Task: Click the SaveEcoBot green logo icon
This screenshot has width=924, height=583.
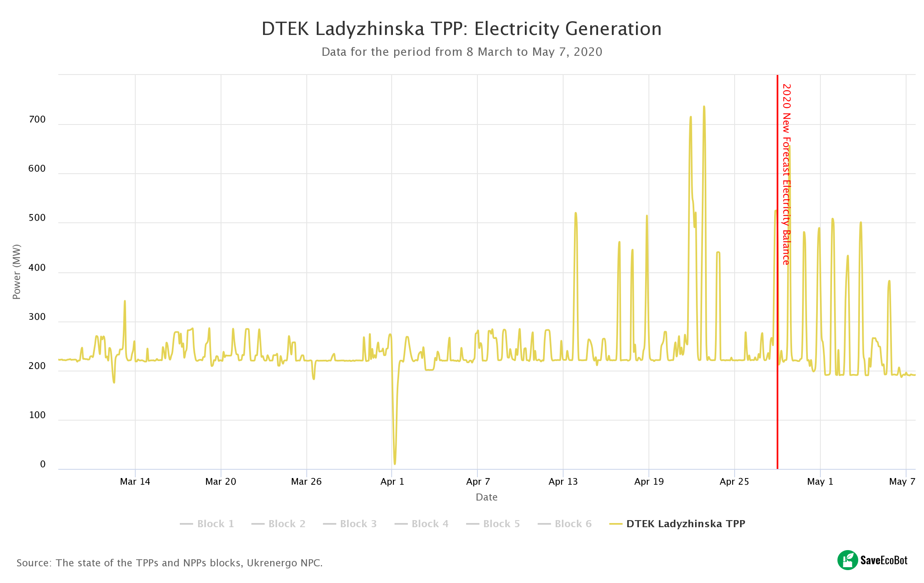Action: click(x=847, y=560)
